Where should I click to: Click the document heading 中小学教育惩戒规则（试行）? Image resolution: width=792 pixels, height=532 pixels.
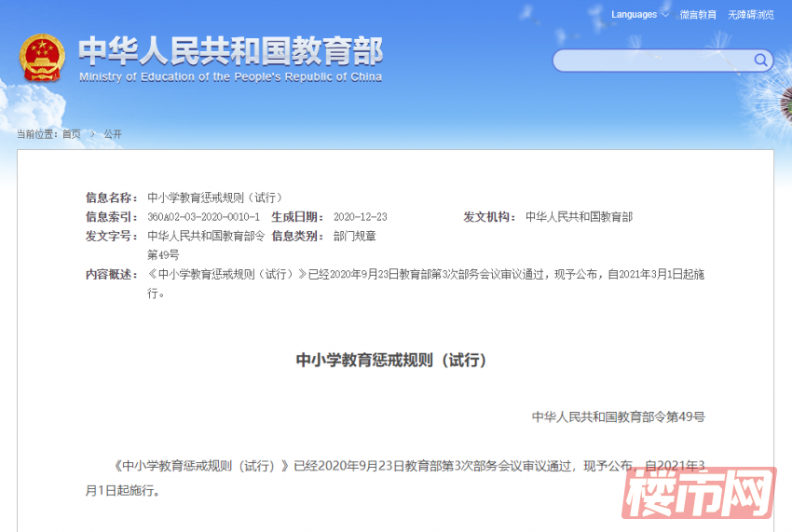pos(391,361)
